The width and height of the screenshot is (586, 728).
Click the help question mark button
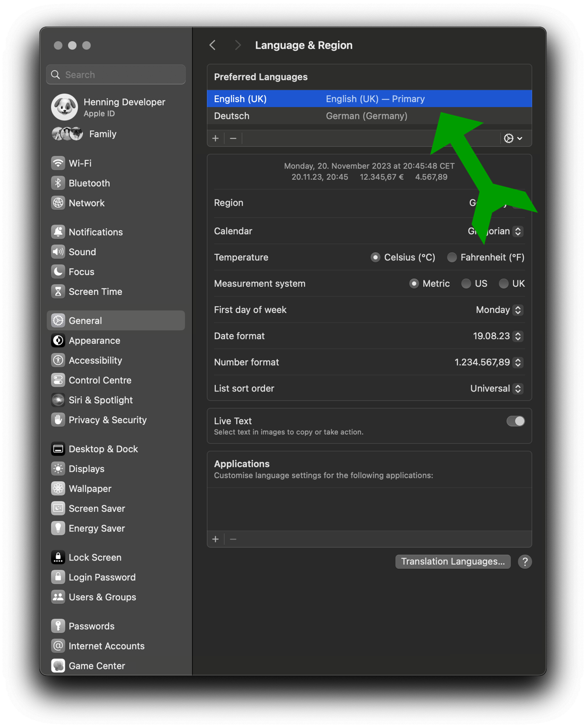coord(525,562)
